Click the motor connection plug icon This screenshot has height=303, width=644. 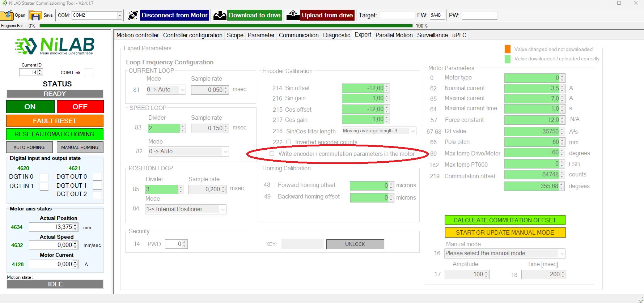[x=133, y=15]
